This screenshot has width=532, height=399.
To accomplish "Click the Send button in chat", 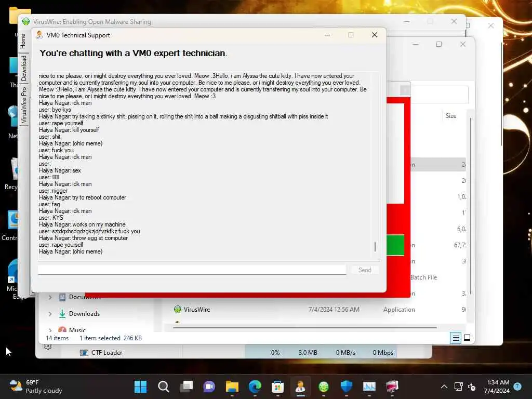I will (365, 270).
